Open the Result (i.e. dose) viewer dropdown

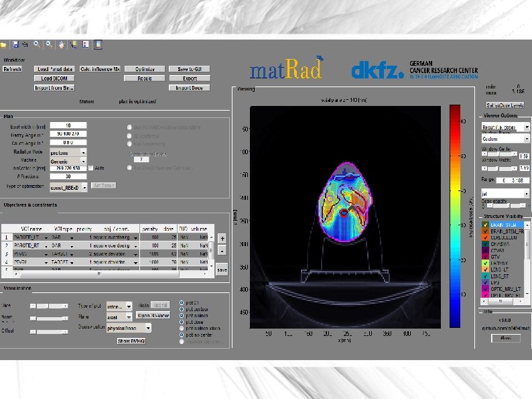[506, 127]
